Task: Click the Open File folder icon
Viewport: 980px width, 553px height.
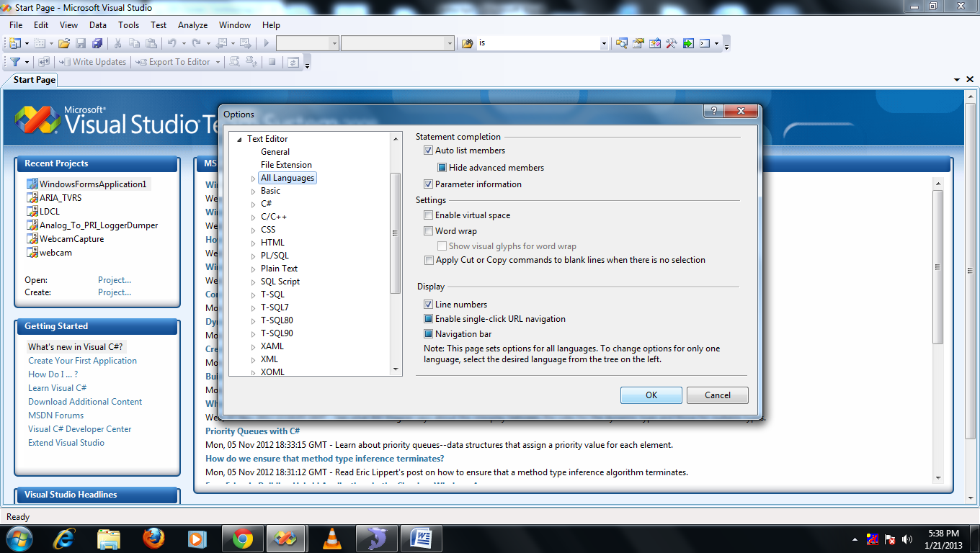Action: [64, 43]
